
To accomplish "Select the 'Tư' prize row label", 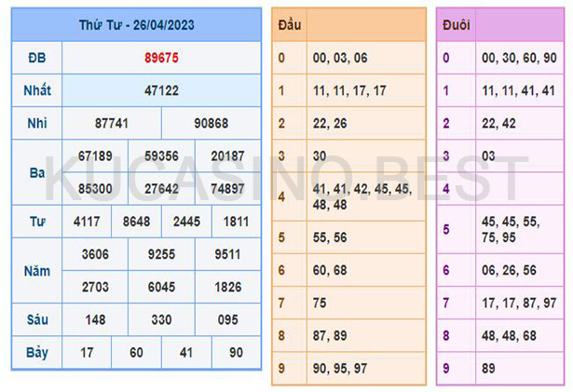I will pos(37,222).
